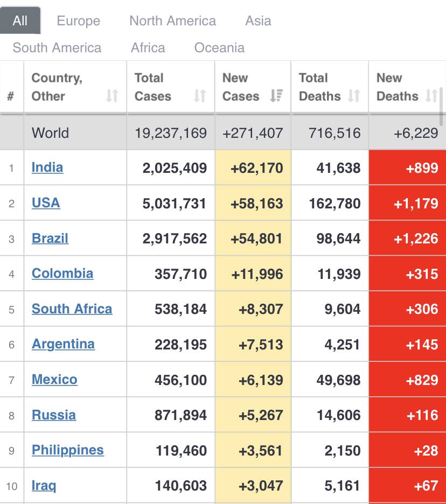Open the India country link
Image resolution: width=446 pixels, height=504 pixels.
tap(47, 167)
